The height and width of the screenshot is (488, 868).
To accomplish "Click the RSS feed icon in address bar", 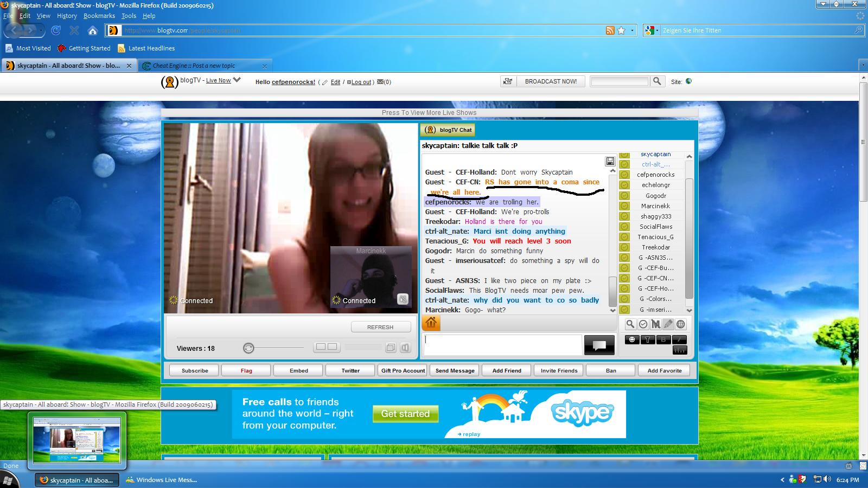I will (x=610, y=30).
